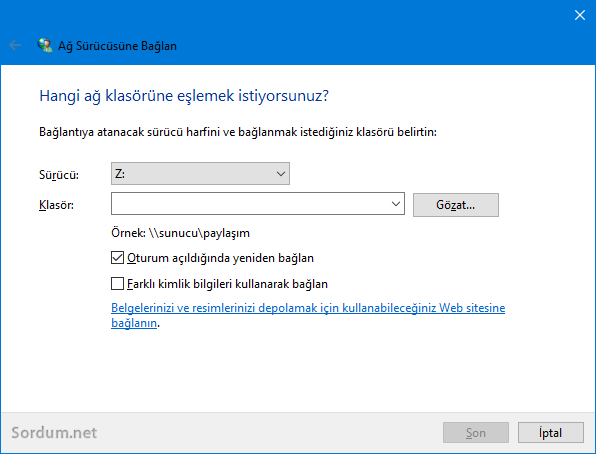Click the checkmark box for Oturum açıldığında
Image resolution: width=596 pixels, height=454 pixels.
point(117,257)
